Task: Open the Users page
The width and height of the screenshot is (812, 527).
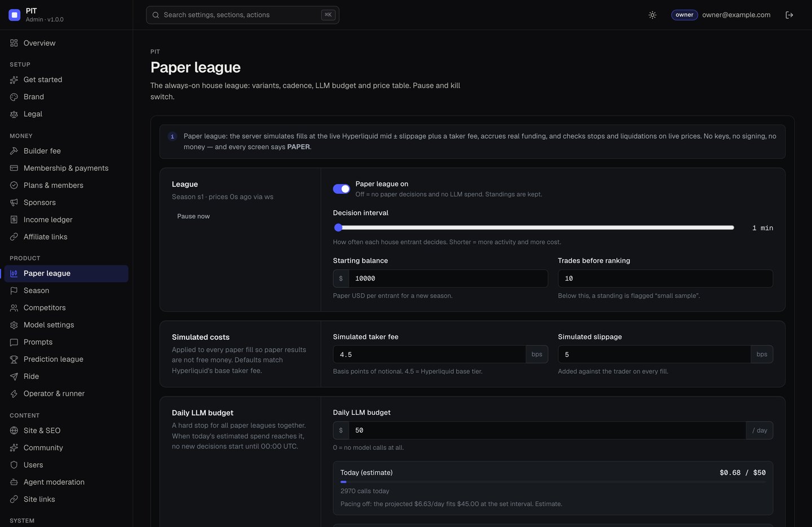Action: 67,465
